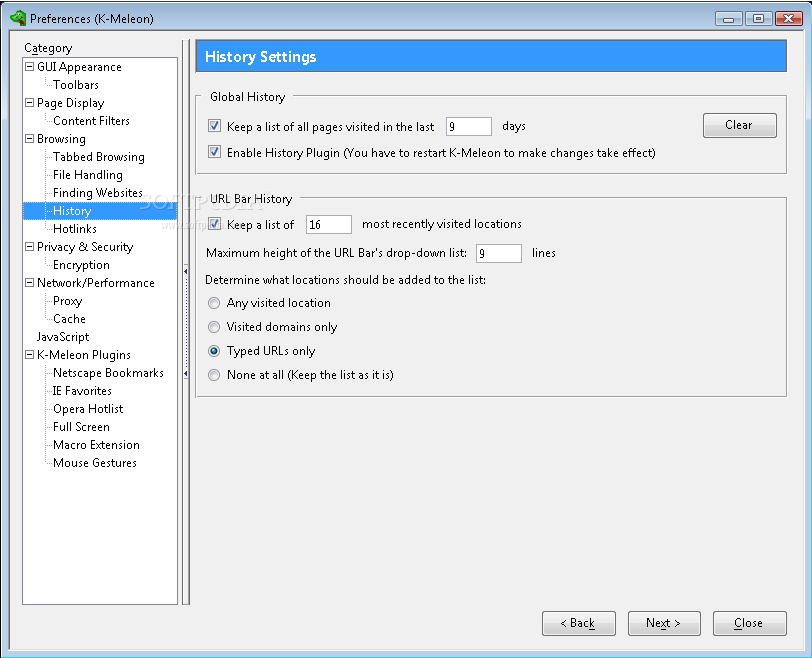
Task: Open the JavaScript category
Action: point(63,337)
